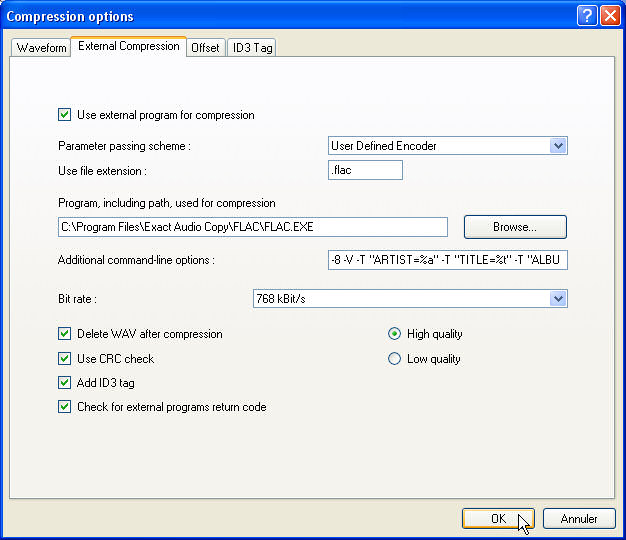
Task: Focus the additional command-line options field
Action: pyautogui.click(x=447, y=261)
